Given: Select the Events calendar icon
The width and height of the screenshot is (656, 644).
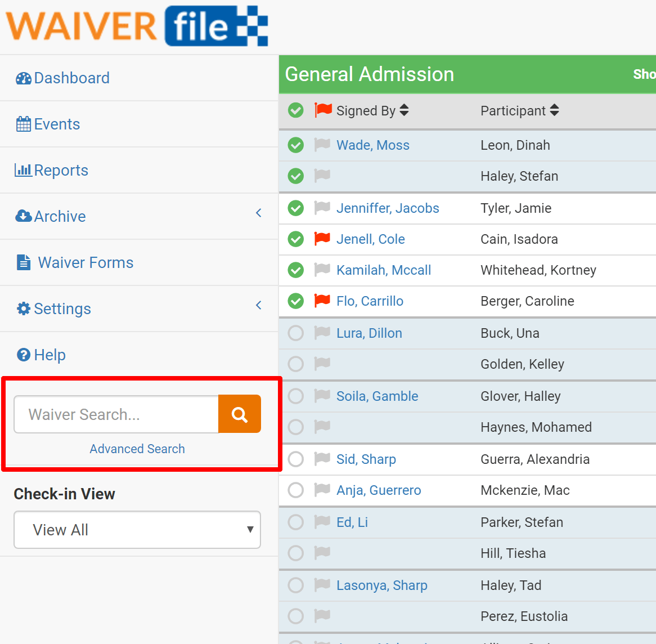Looking at the screenshot, I should click(23, 124).
